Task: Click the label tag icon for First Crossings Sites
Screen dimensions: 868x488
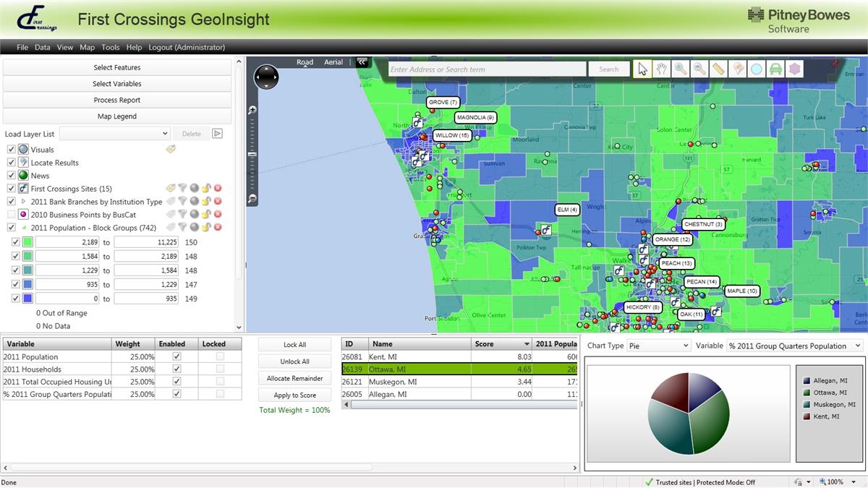Action: pyautogui.click(x=171, y=189)
